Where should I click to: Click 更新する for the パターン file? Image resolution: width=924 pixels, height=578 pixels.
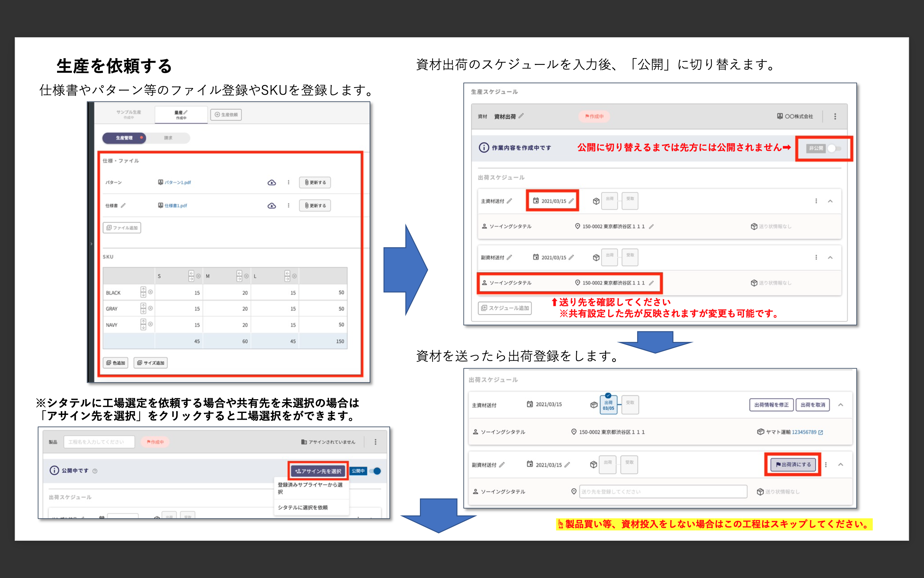(315, 182)
